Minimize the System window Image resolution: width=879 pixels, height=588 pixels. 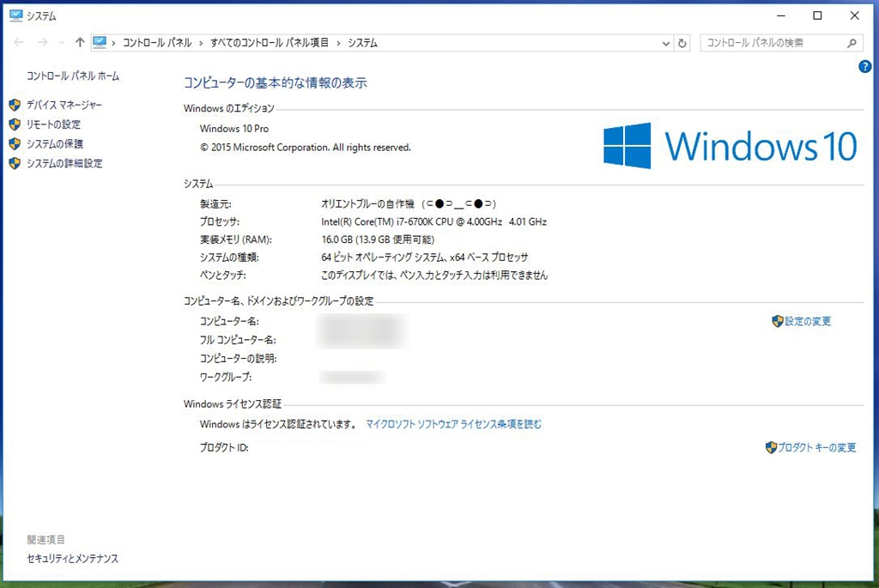(781, 15)
